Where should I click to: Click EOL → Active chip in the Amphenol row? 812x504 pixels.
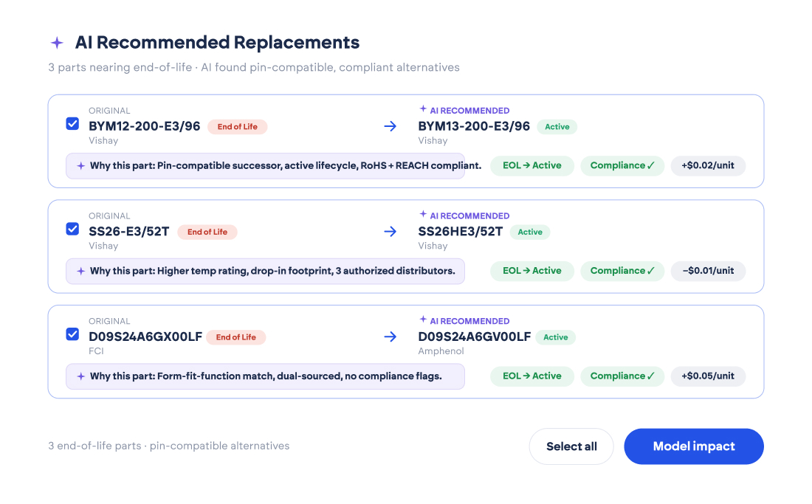click(531, 376)
